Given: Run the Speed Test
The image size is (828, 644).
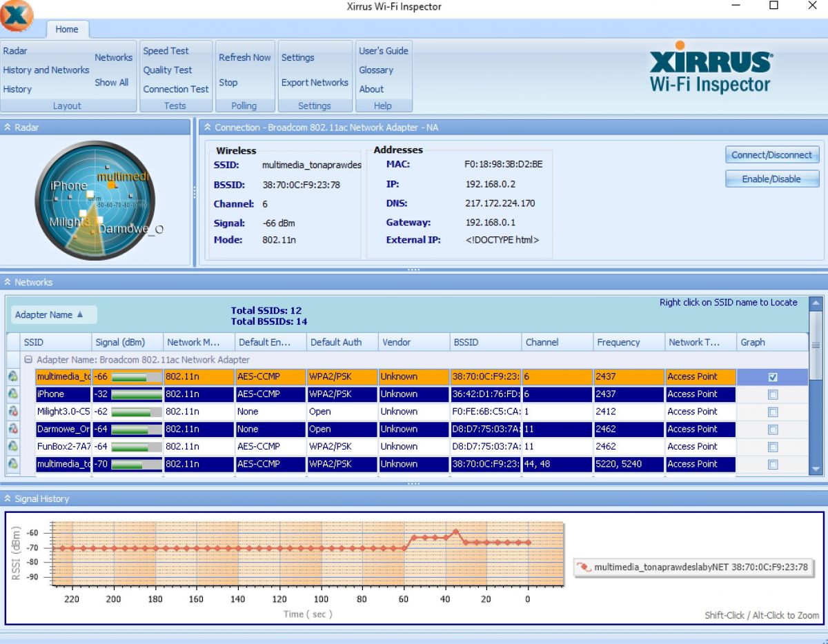Looking at the screenshot, I should coord(166,51).
